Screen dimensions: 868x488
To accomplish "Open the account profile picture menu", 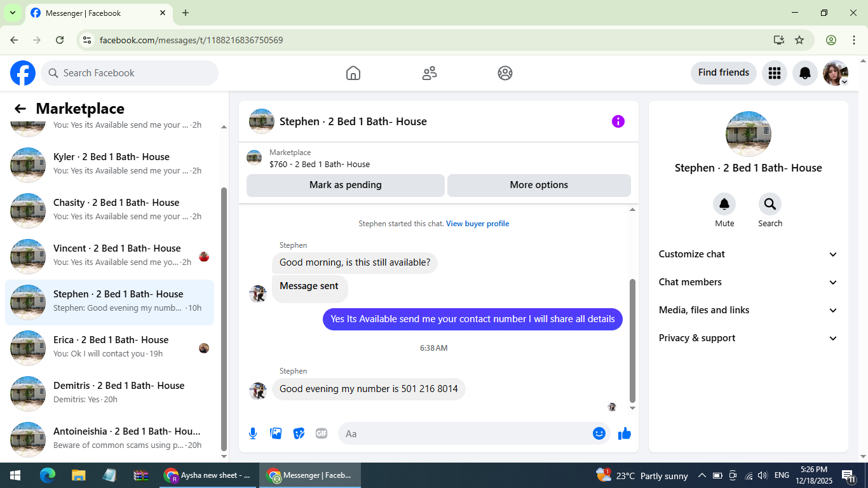I will (836, 73).
